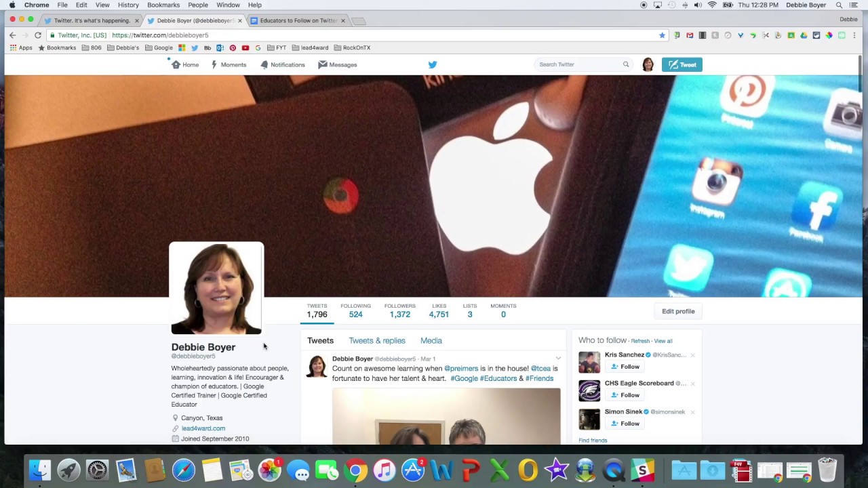Open the #Educators hashtag
868x488 pixels.
(498, 378)
